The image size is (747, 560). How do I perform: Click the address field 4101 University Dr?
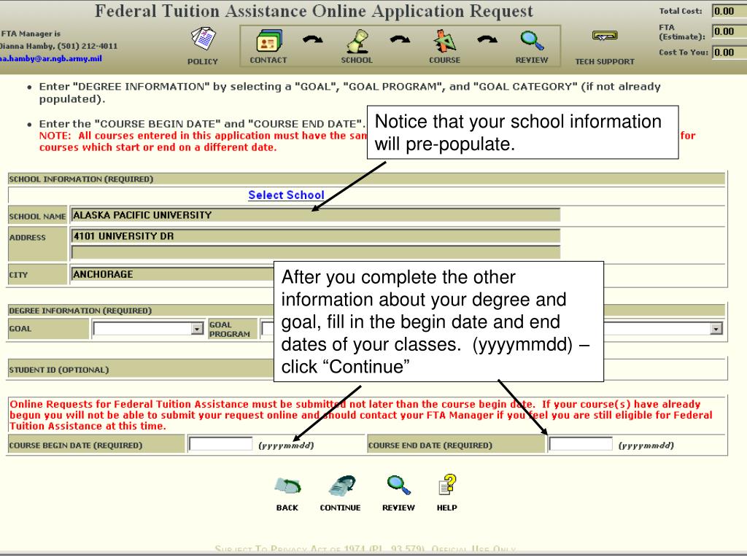point(315,236)
